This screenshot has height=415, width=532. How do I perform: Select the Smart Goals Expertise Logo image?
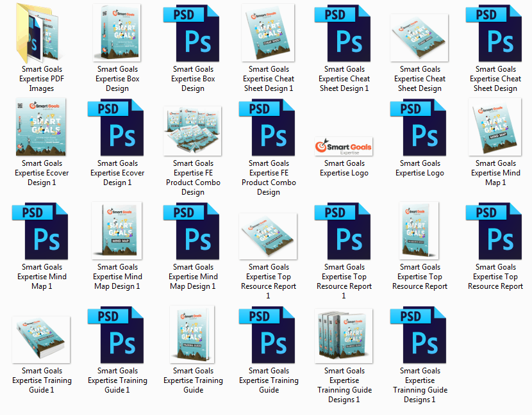point(344,147)
